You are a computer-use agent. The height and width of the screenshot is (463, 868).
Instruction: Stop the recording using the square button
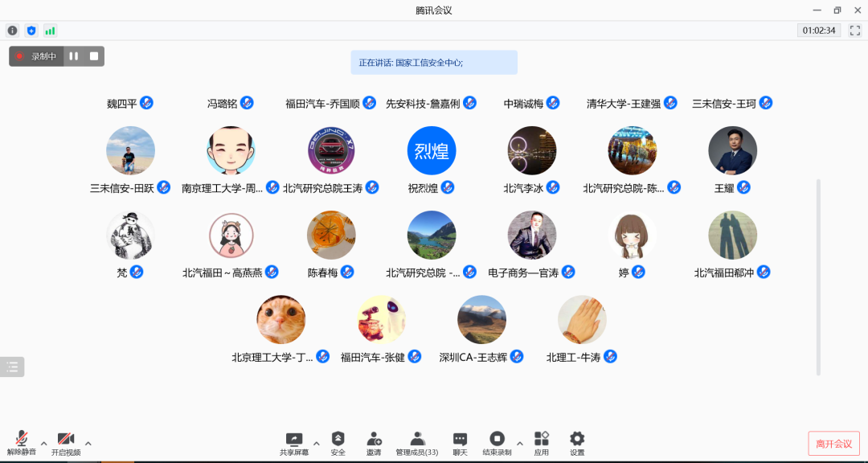(x=94, y=56)
